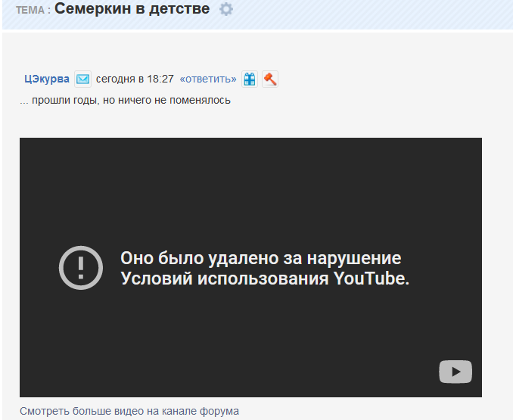Click the post text 'прошли годы, но ничего не поменялось'
This screenshot has height=420, width=513.
pyautogui.click(x=131, y=100)
